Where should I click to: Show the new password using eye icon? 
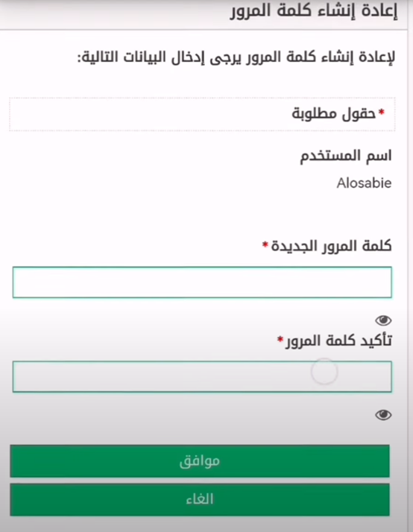(x=383, y=320)
